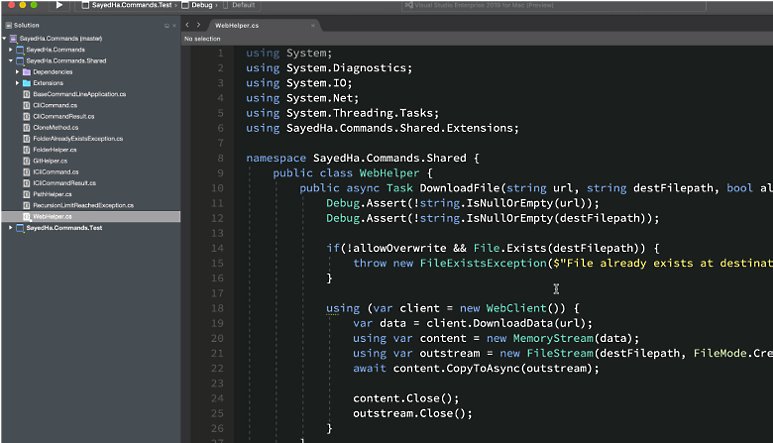Image resolution: width=773 pixels, height=443 pixels.
Task: Navigate back with the left arrow
Action: coord(188,24)
